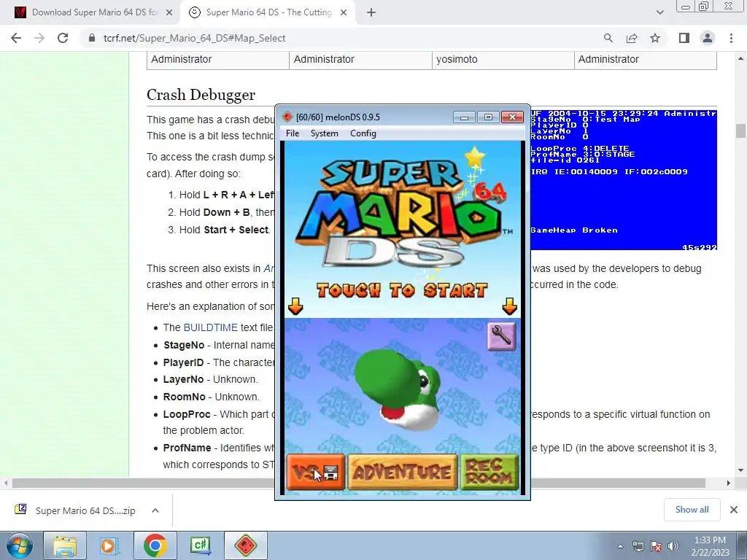Viewport: 747px width, 560px height.
Task: Open the C# app on taskbar
Action: 200,545
